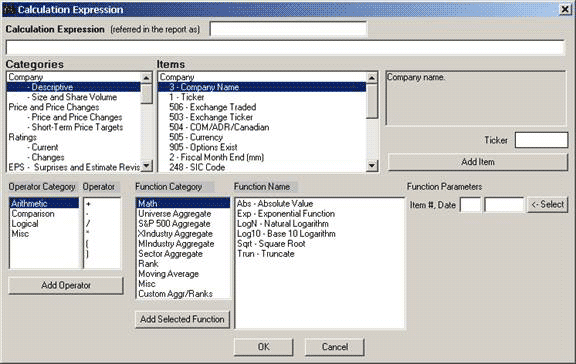The width and height of the screenshot is (576, 364).
Task: Select item 905 - Options Exist
Action: click(x=262, y=147)
